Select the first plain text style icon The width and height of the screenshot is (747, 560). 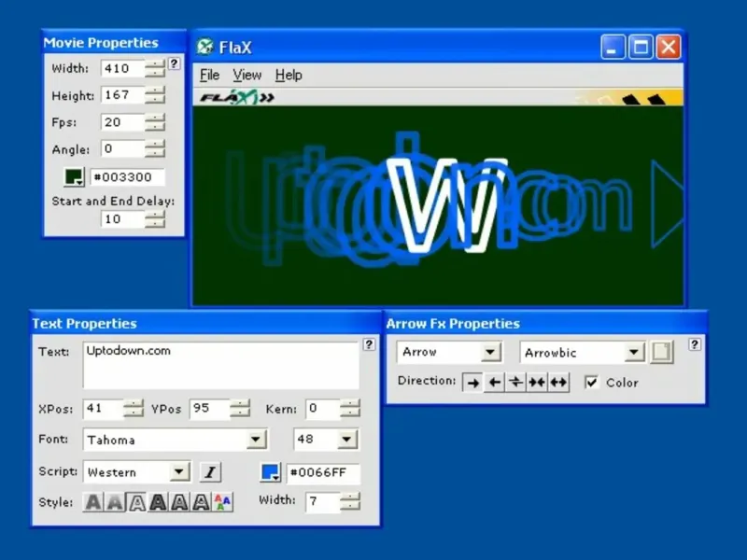click(93, 502)
